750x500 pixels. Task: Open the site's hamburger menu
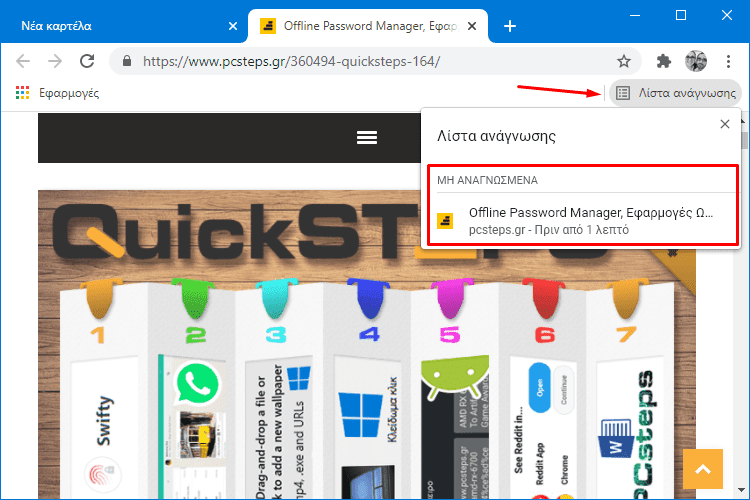click(x=367, y=138)
